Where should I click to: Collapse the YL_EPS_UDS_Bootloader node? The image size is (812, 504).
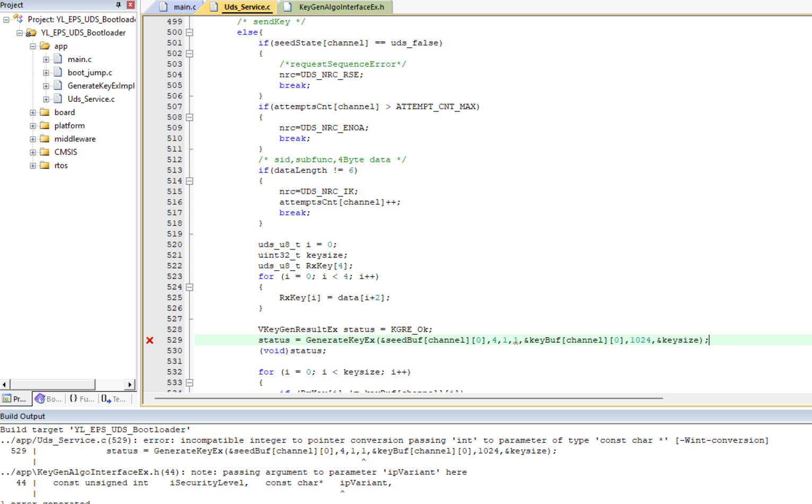(19, 32)
